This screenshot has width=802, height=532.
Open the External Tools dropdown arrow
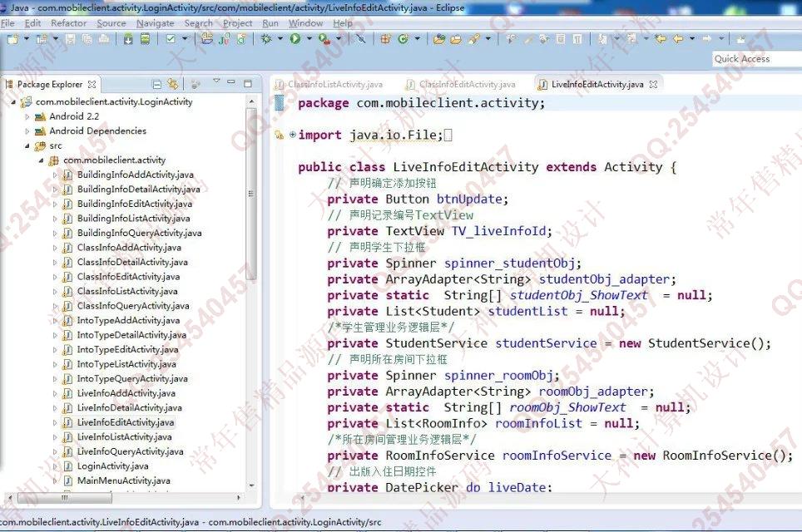tap(339, 39)
